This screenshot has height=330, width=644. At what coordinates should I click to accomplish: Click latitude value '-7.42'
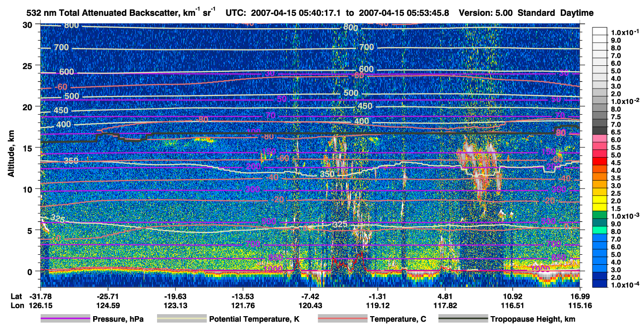[x=310, y=297]
